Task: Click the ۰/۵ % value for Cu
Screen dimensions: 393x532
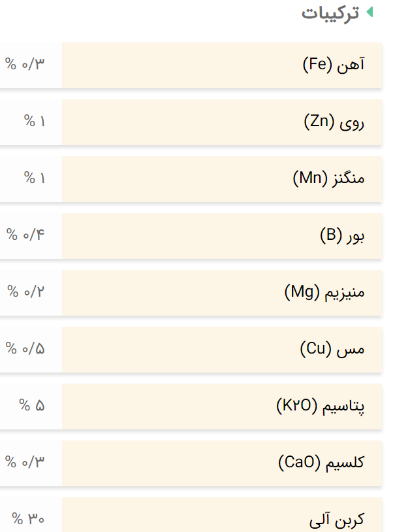Action: pyautogui.click(x=25, y=348)
